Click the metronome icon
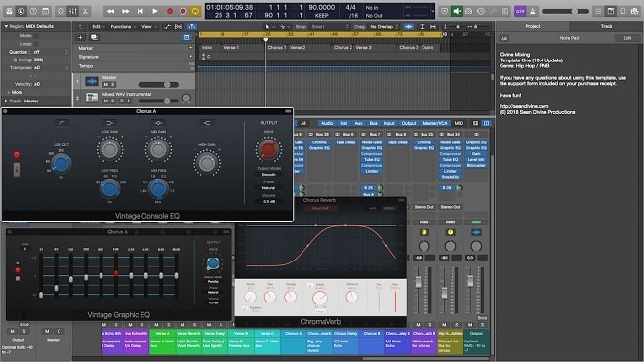Image resolution: width=644 pixels, height=362 pixels. coord(533,11)
